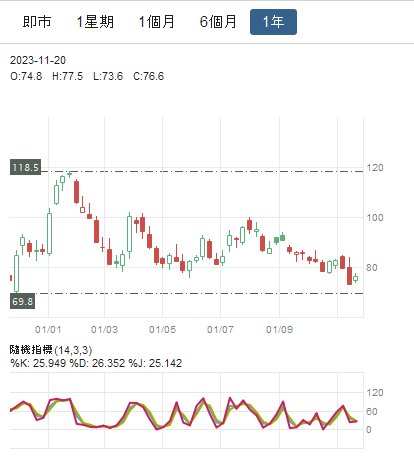Select the 1個月 time range tab
This screenshot has height=460, width=414.
point(157,22)
